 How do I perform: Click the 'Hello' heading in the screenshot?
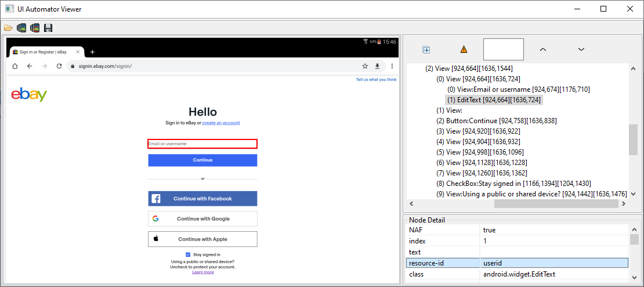point(202,112)
